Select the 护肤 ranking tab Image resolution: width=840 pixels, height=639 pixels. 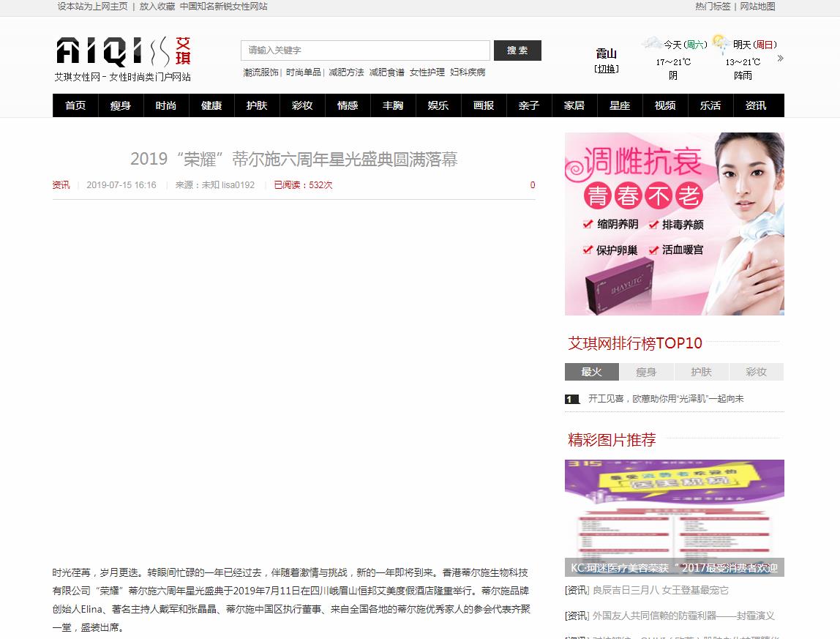701,372
